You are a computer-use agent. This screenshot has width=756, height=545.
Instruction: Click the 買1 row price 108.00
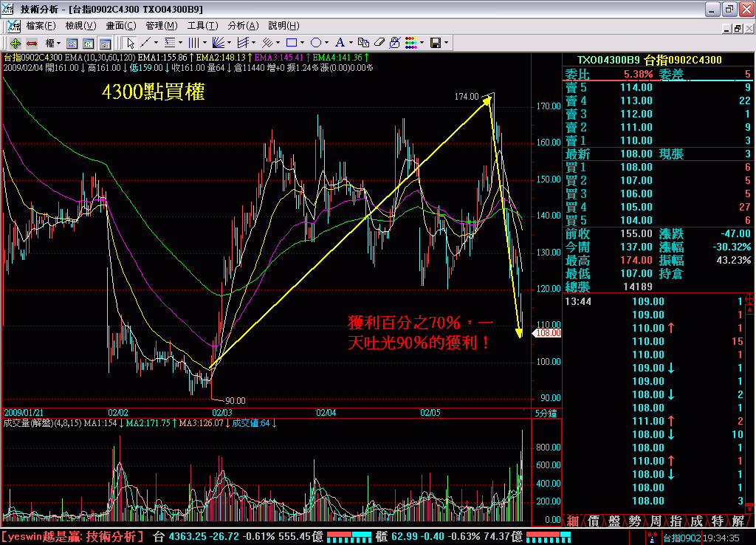[x=636, y=167]
